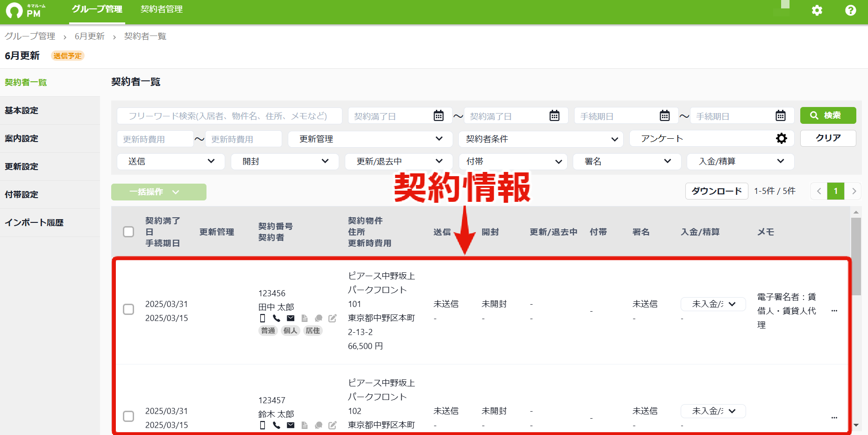Image resolution: width=868 pixels, height=435 pixels.
Task: Open 未入金 dropdown for contract 123457
Action: [x=713, y=411]
